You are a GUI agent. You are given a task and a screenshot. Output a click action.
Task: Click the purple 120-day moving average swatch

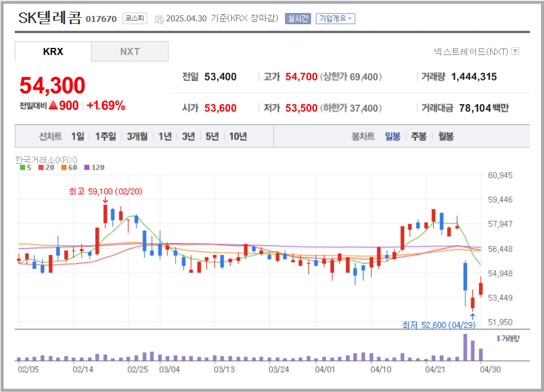click(87, 167)
